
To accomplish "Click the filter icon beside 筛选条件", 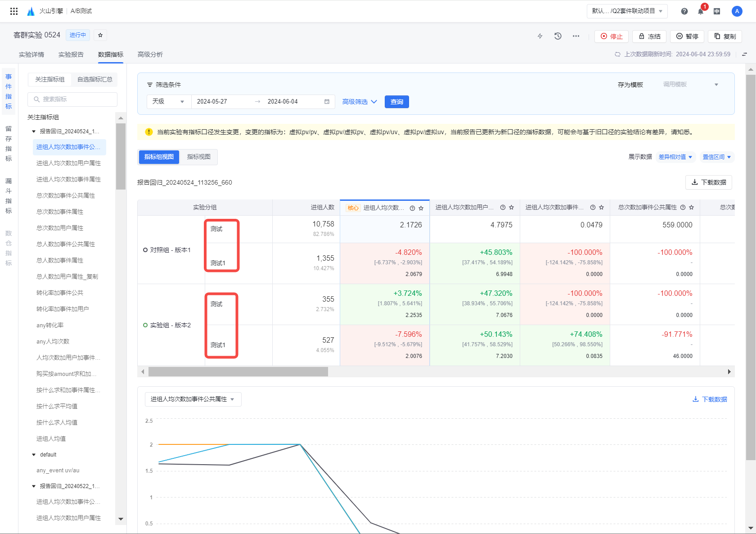I will pyautogui.click(x=150, y=85).
